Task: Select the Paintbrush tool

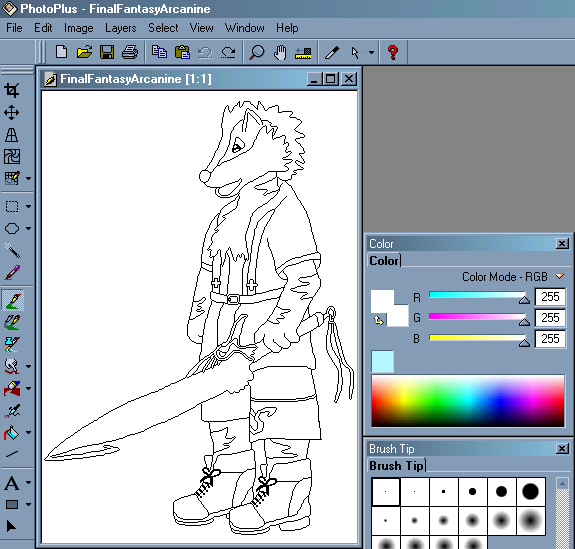Action: coord(13,301)
